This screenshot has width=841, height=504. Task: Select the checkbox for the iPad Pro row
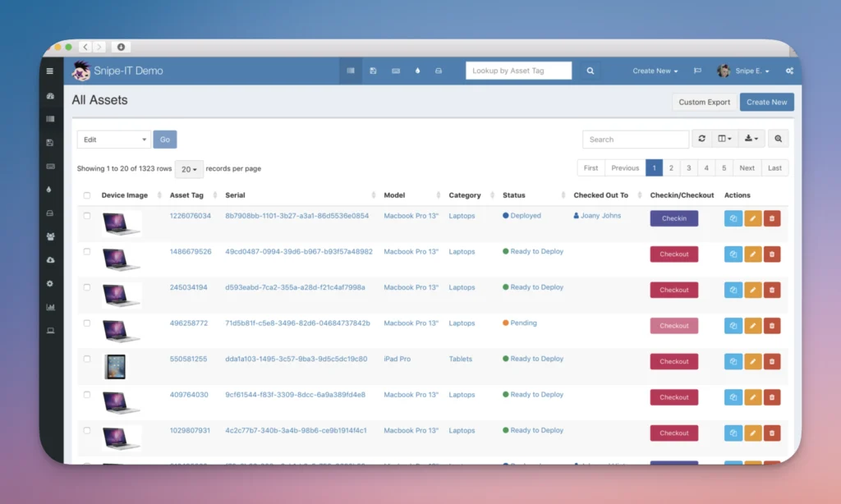87,359
